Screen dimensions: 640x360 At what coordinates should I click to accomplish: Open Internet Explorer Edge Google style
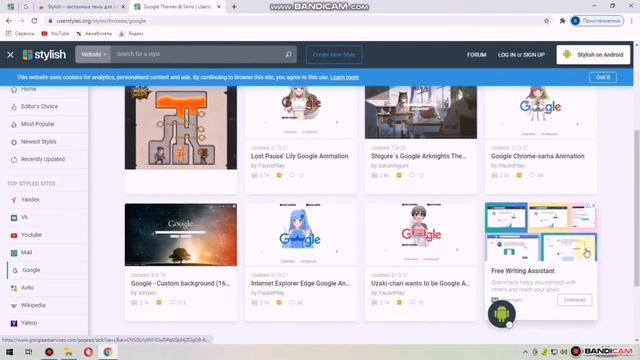pyautogui.click(x=300, y=283)
